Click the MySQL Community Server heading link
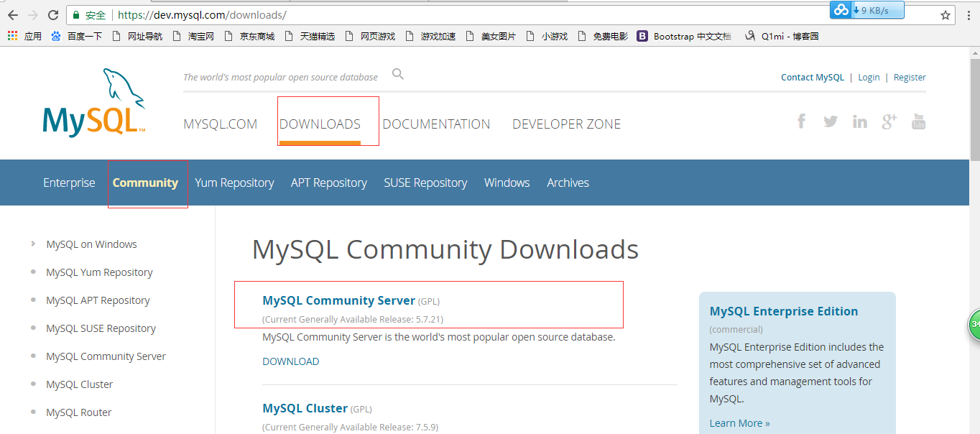Screen dimensions: 980x434 (x=338, y=300)
